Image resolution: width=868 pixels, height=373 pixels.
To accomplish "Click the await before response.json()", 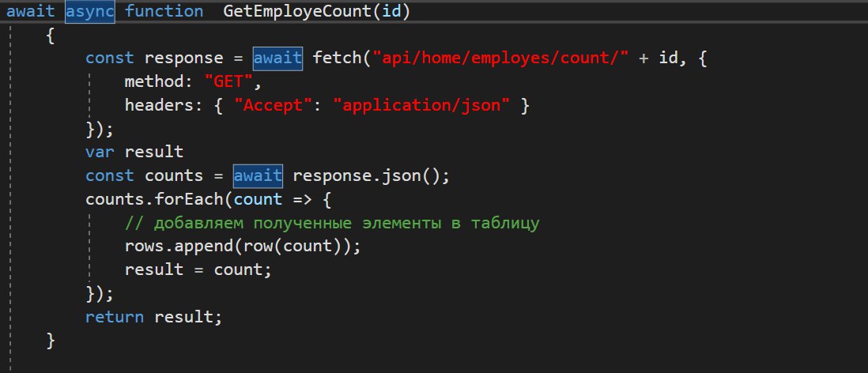I will [x=258, y=175].
